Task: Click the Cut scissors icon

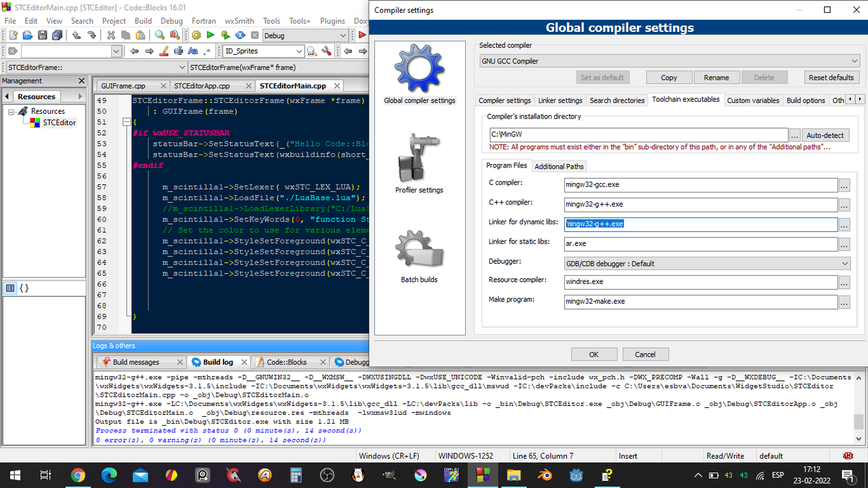Action: [x=111, y=35]
